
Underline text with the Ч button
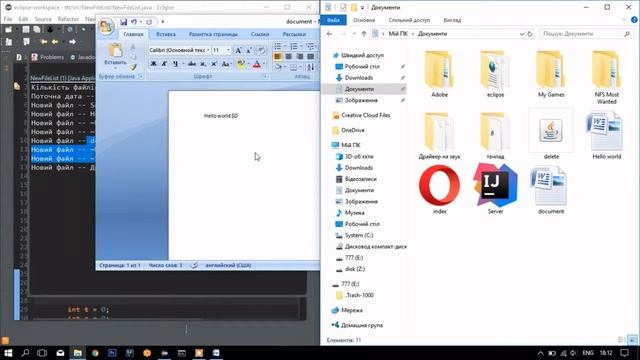coord(176,64)
